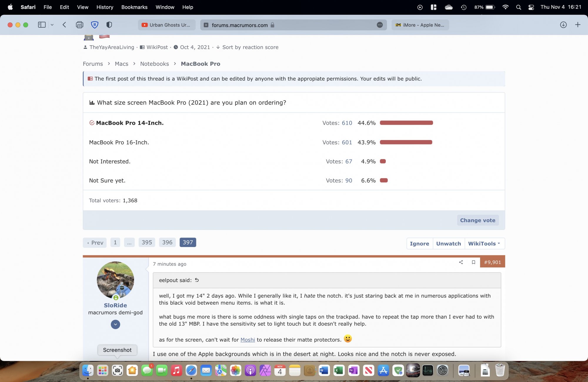Open the sidebar tab group dropdown arrow
This screenshot has height=382, width=588.
coord(52,25)
